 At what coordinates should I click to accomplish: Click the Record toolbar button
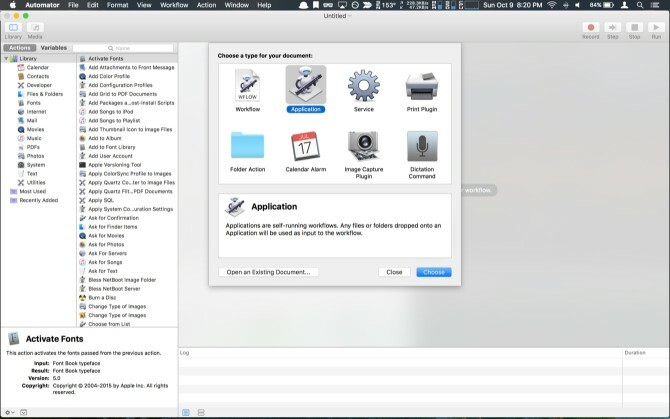(x=591, y=27)
